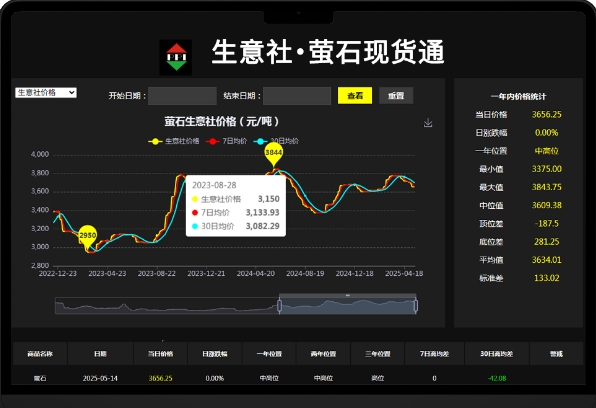
Task: Toggle the 30日均价 legend series
Action: pos(276,141)
